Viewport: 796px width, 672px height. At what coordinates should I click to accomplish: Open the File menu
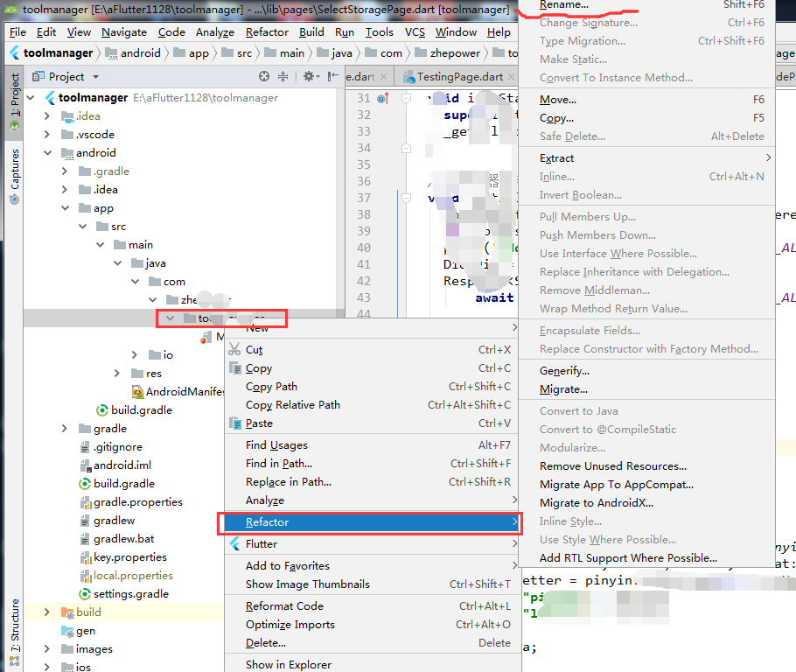pos(17,32)
